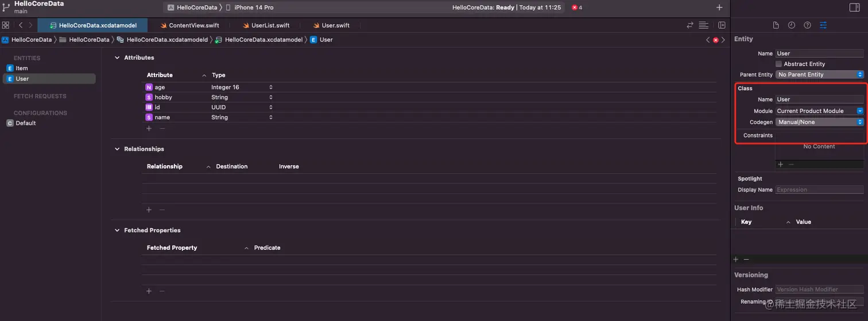Screen dimensions: 868x321
Task: Open the Module combo box arrow
Action: [x=860, y=111]
